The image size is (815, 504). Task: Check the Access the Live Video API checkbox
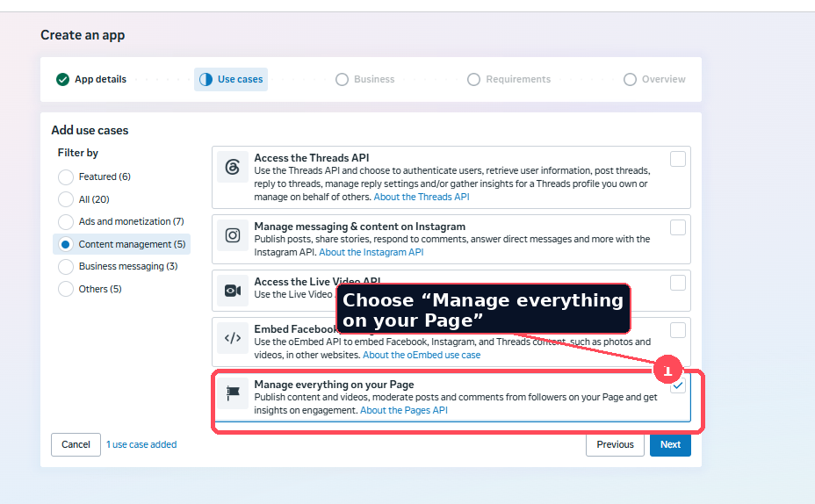tap(678, 283)
